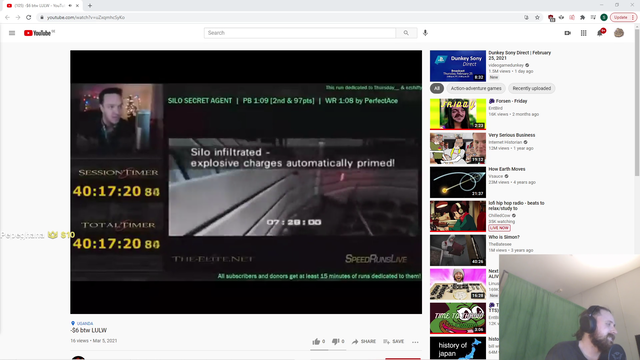
Task: Click the search magnifier button
Action: tap(406, 33)
